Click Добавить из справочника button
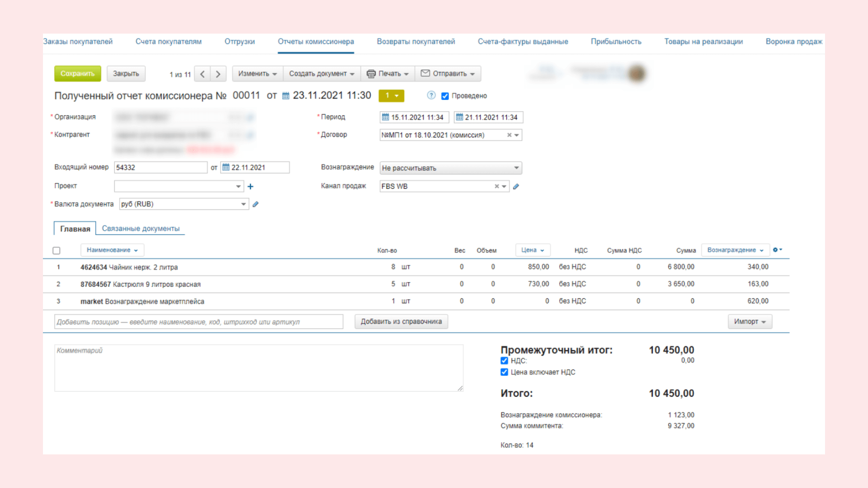This screenshot has height=488, width=868. pos(401,322)
